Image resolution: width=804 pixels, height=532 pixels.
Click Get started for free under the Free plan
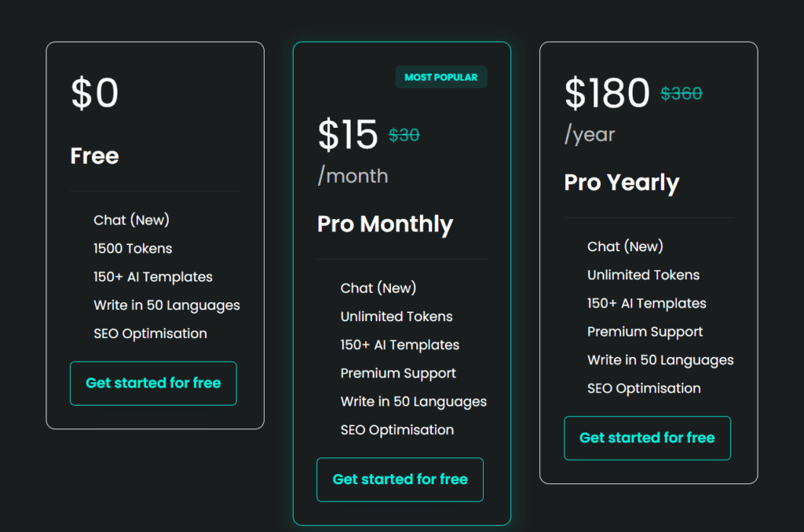pos(152,383)
